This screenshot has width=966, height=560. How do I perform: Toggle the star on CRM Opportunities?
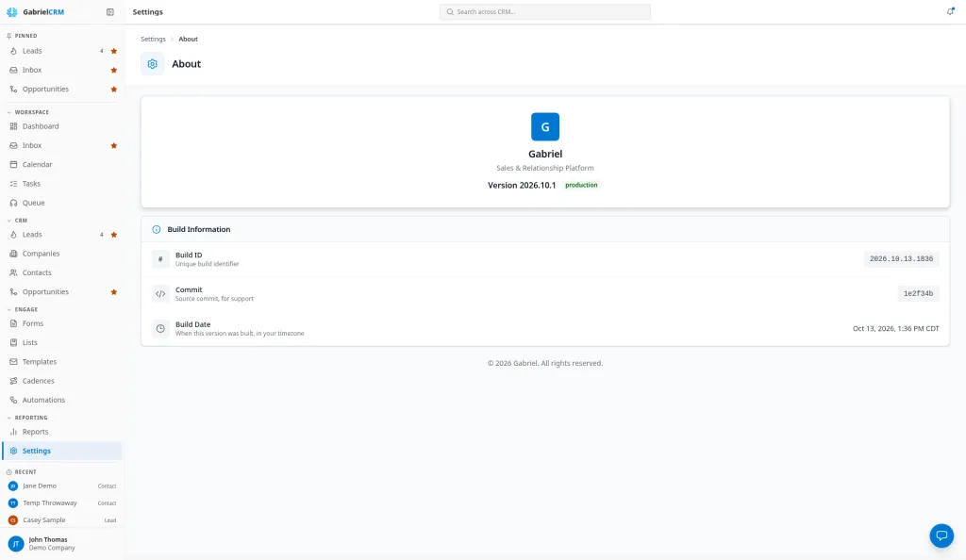[114, 291]
